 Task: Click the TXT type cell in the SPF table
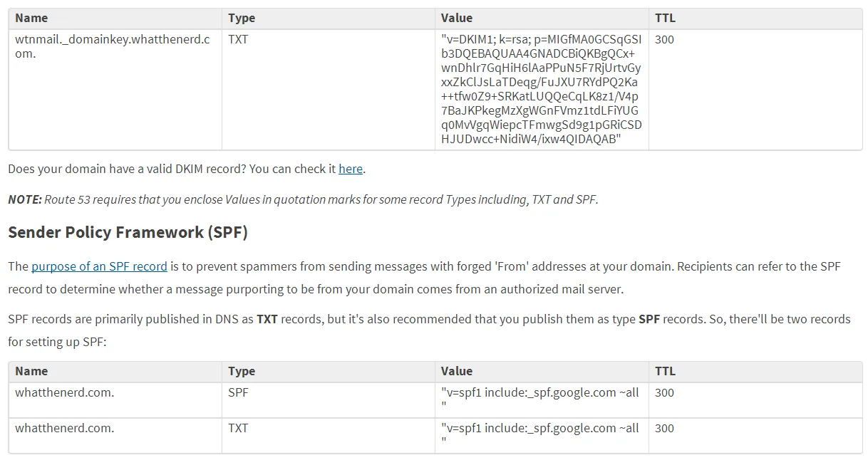[x=238, y=428]
